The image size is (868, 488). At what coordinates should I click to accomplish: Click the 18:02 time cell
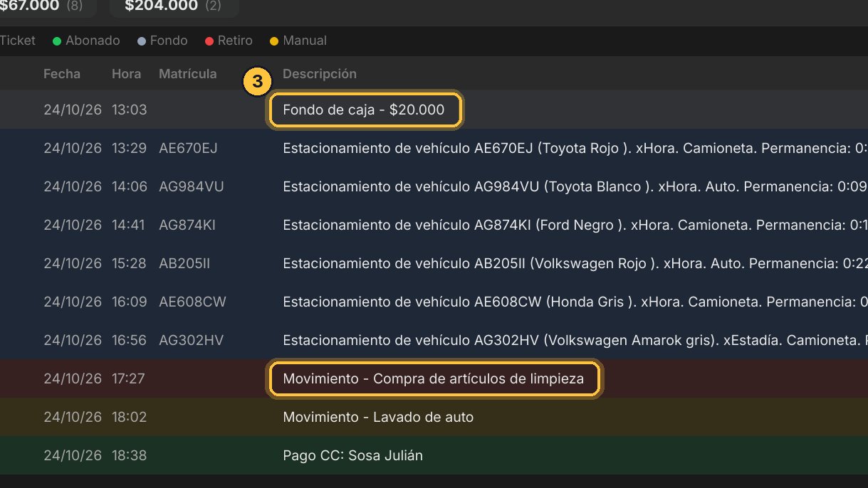coord(129,417)
